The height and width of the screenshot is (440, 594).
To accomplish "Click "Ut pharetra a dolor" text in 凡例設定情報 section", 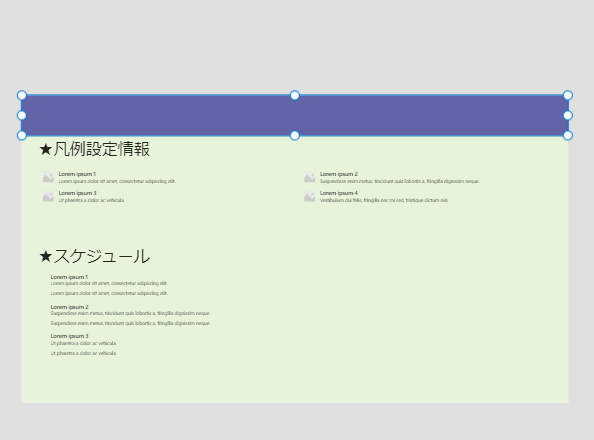I will 91,200.
